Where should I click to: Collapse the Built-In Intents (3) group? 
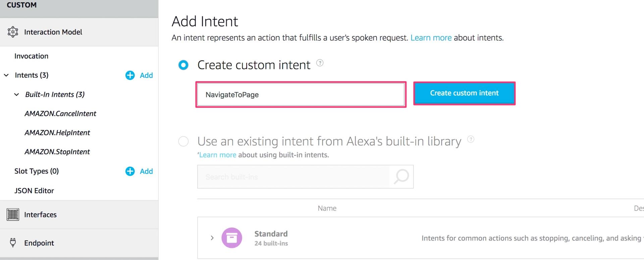point(16,95)
